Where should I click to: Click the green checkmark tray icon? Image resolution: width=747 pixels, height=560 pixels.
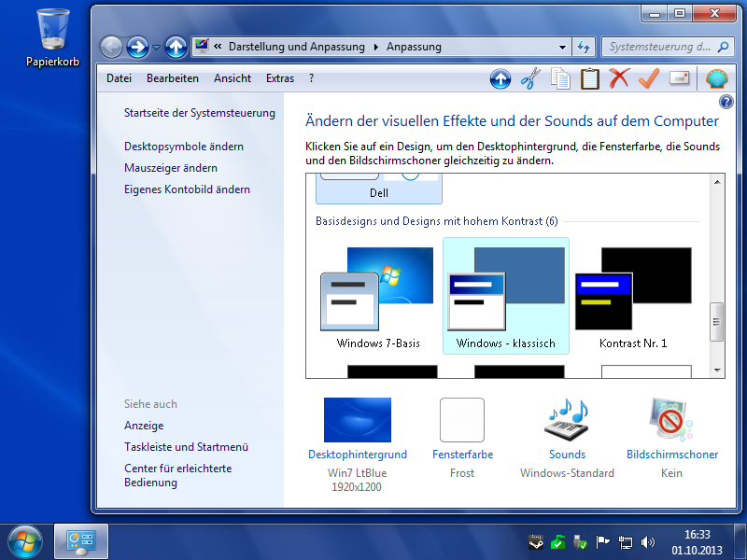(x=557, y=542)
